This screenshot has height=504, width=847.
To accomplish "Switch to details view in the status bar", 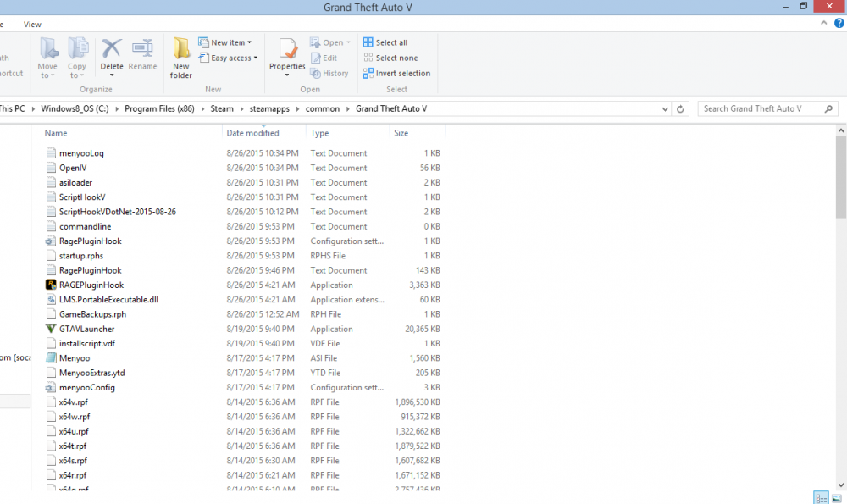I will point(821,497).
